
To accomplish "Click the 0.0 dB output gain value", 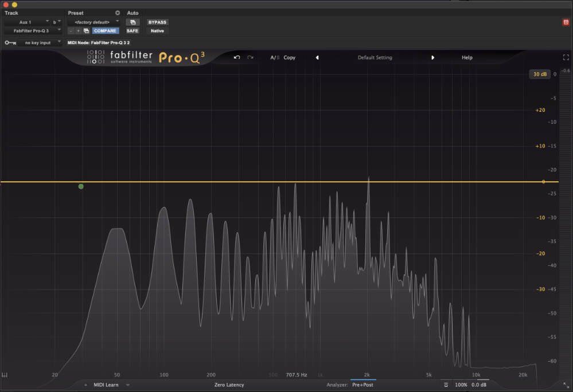I will point(479,385).
